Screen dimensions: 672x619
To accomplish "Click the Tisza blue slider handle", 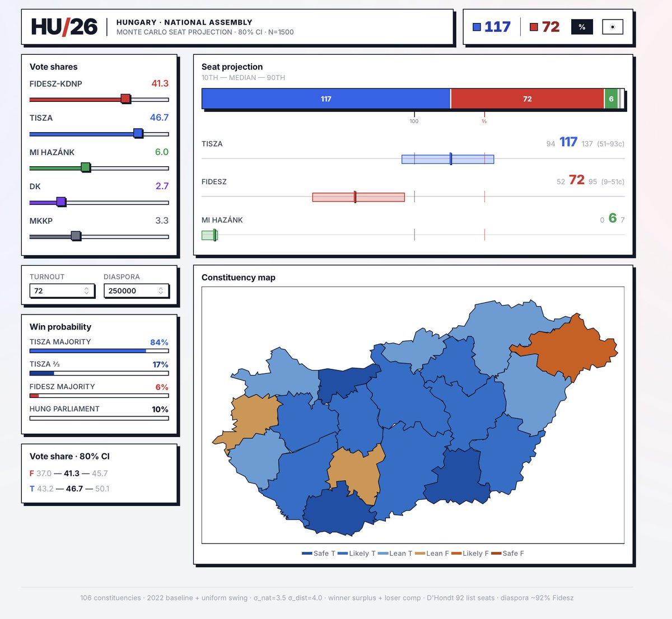I will (x=138, y=133).
